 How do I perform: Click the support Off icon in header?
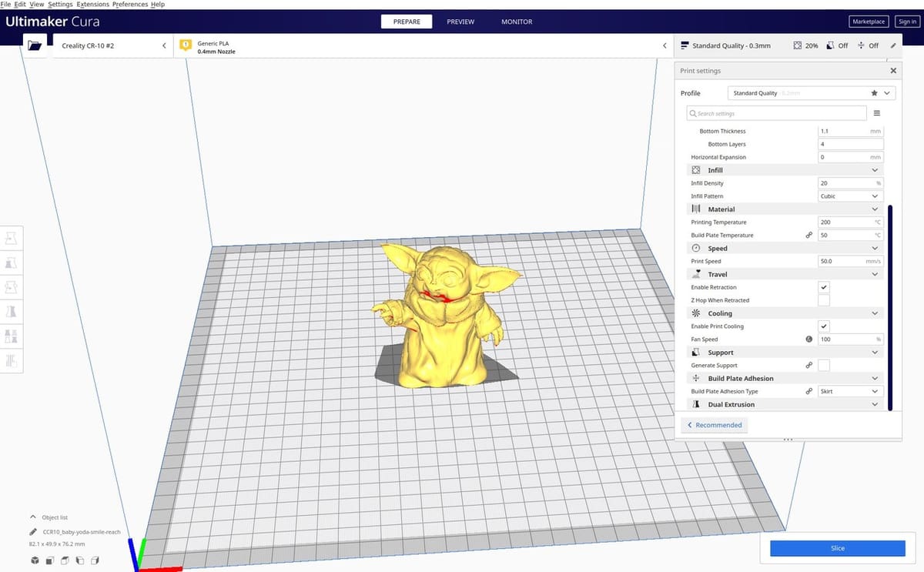click(830, 45)
